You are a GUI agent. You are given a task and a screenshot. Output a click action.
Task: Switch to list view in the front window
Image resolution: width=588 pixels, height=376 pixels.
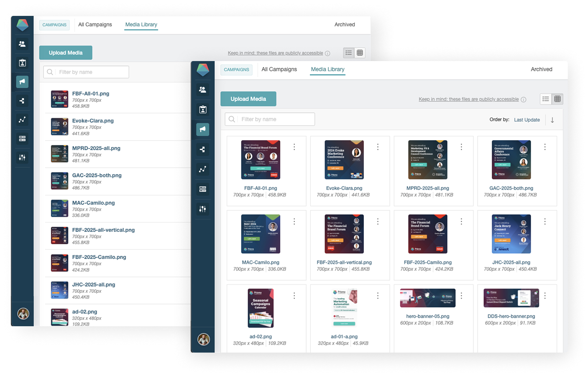(546, 99)
